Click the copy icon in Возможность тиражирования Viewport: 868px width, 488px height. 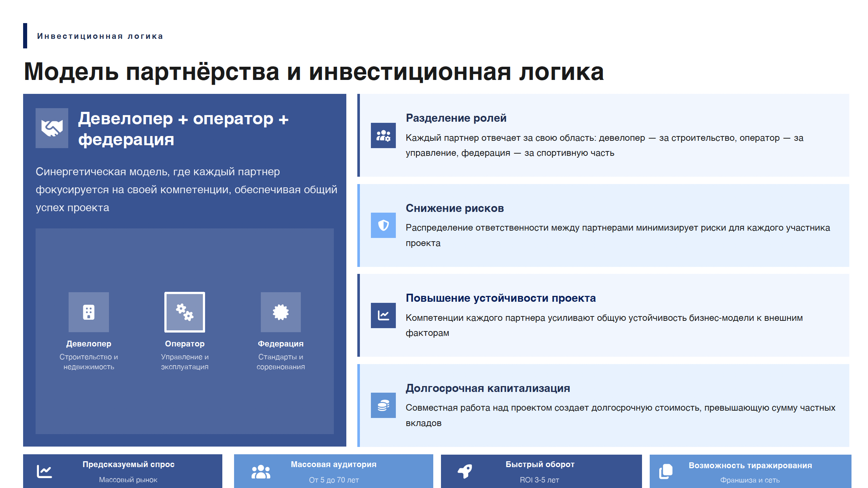click(x=666, y=472)
